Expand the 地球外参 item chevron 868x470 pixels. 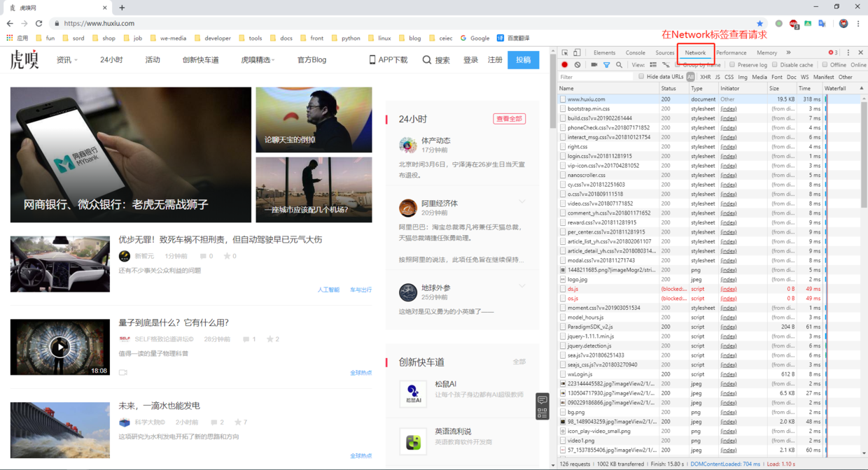522,286
